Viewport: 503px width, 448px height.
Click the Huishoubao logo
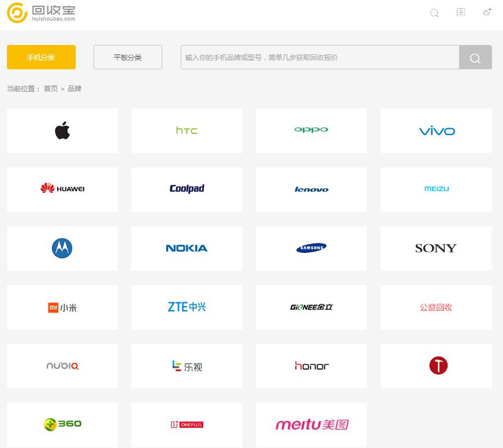click(x=41, y=13)
